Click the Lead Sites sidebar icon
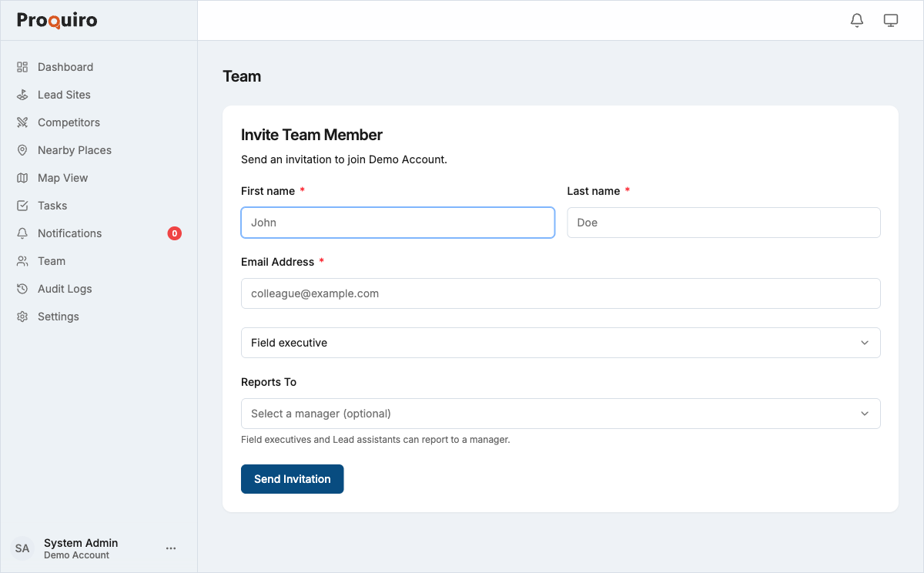924x573 pixels. coord(23,95)
